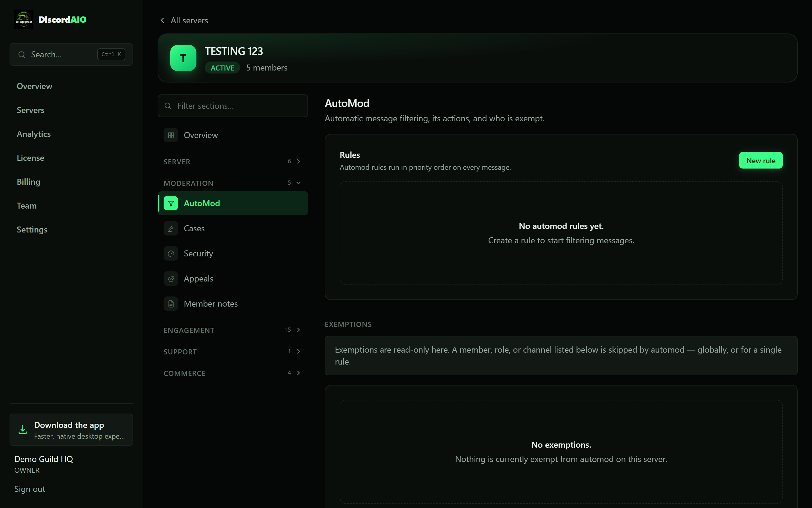Viewport: 812px width, 508px height.
Task: Click the Appeals scales icon
Action: click(171, 279)
